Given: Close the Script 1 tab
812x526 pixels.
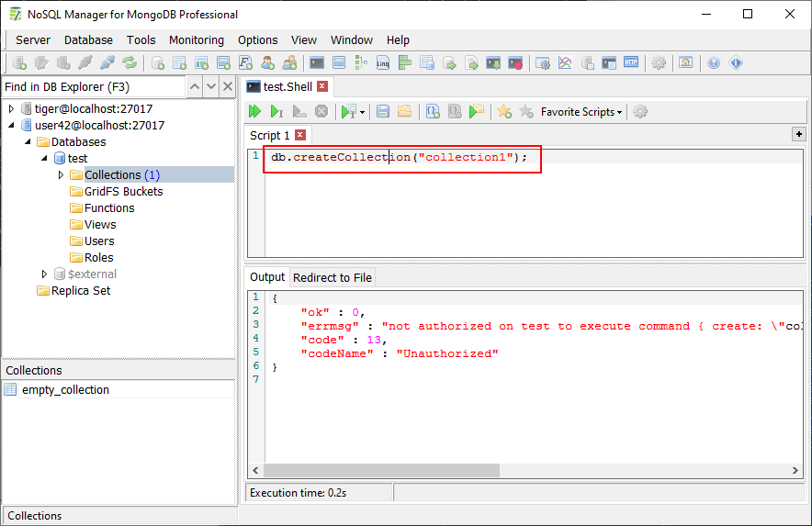Looking at the screenshot, I should 300,136.
